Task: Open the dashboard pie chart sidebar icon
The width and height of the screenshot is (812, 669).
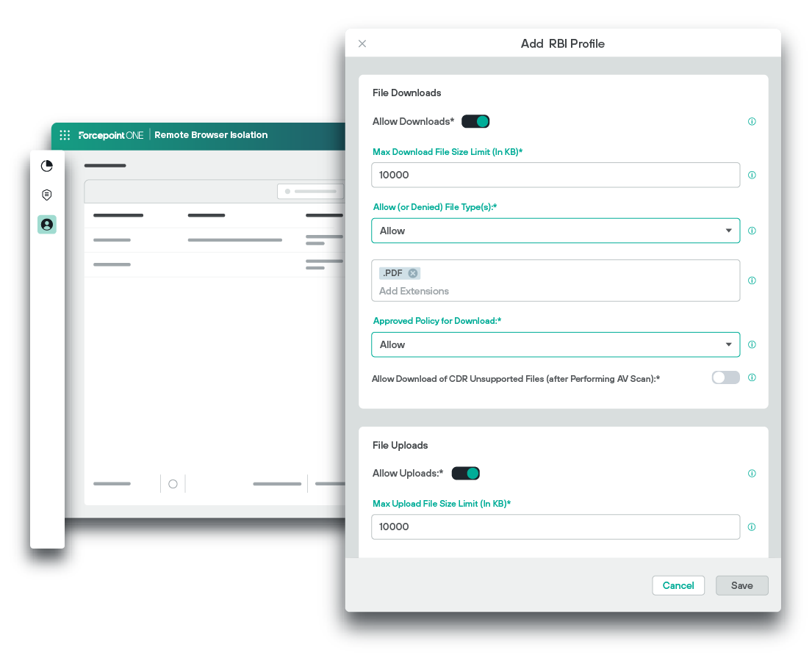Action: click(x=46, y=165)
